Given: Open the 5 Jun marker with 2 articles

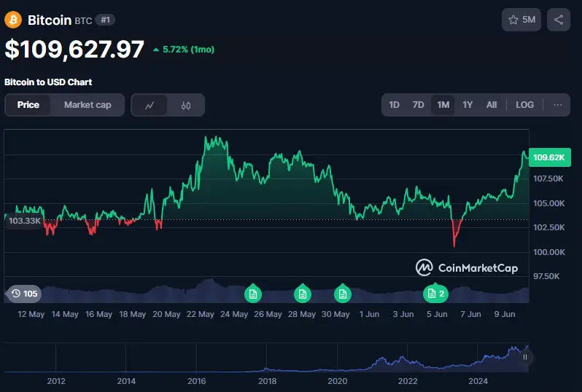Looking at the screenshot, I should (x=435, y=294).
